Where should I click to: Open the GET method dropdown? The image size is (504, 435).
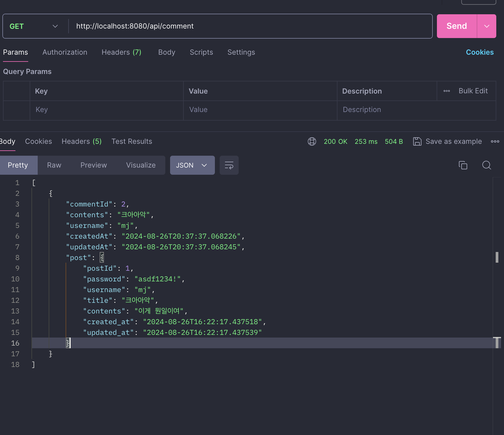click(x=34, y=26)
